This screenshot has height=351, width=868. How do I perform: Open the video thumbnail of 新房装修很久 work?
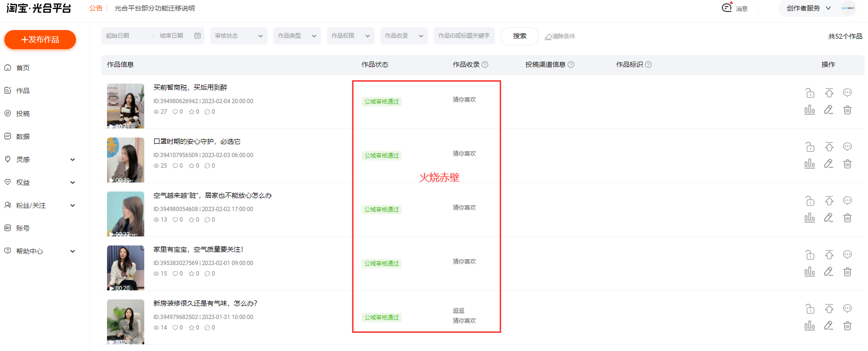coord(126,322)
